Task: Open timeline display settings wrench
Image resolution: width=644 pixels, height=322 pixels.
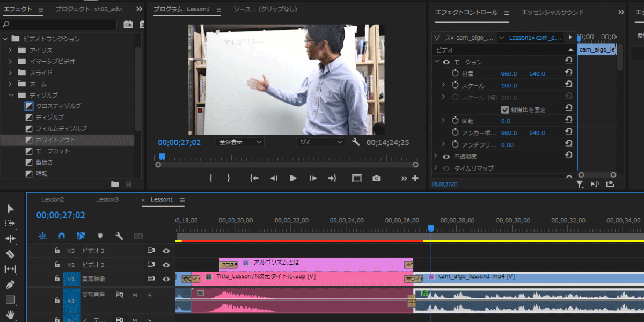Action: point(119,236)
